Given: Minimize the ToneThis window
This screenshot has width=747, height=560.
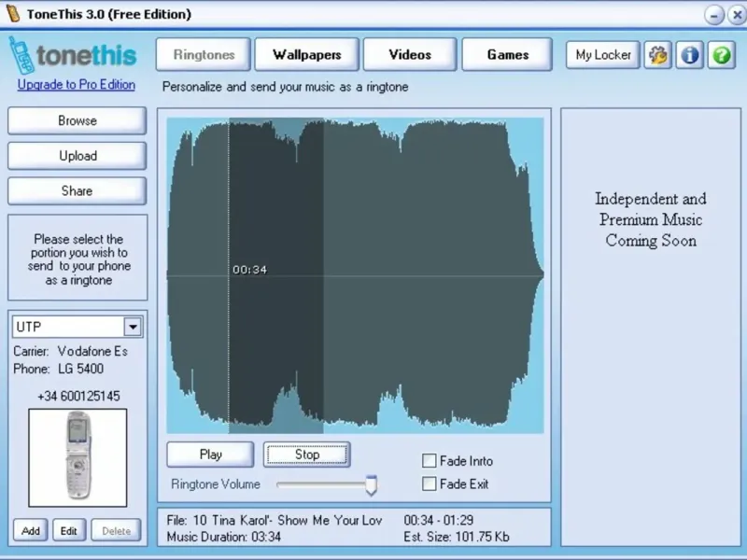Looking at the screenshot, I should [714, 15].
